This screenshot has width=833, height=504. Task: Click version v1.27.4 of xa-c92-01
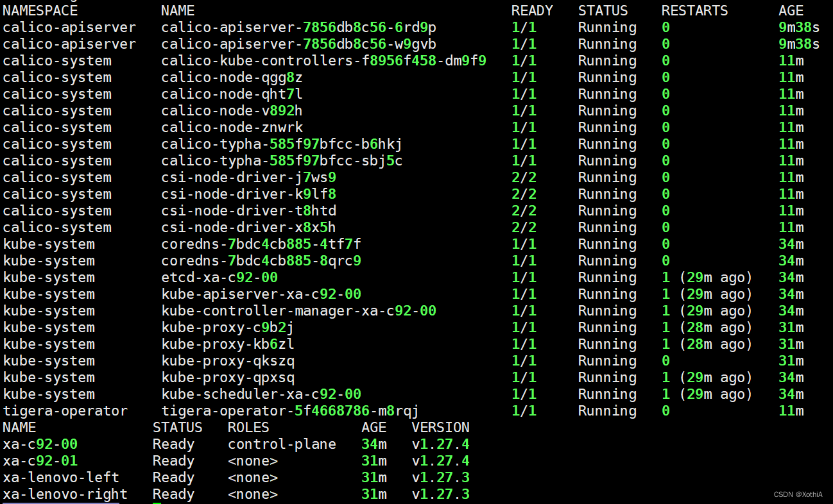(x=441, y=461)
